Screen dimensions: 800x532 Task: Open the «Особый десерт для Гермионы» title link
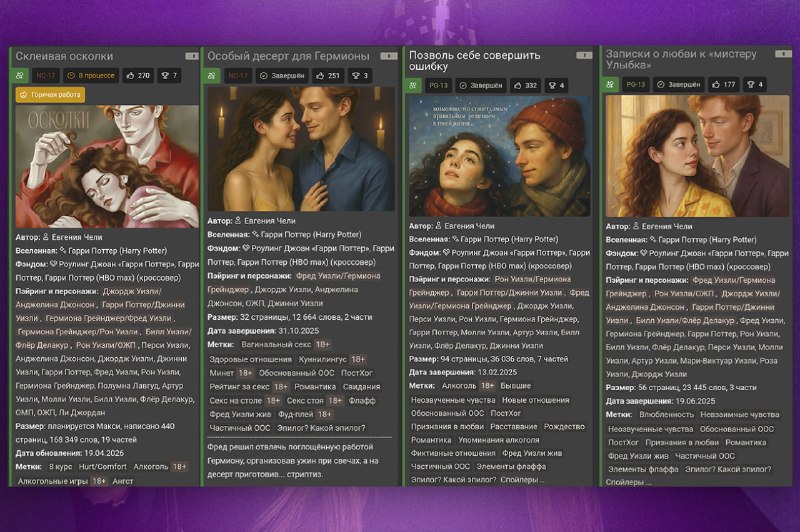pos(288,56)
